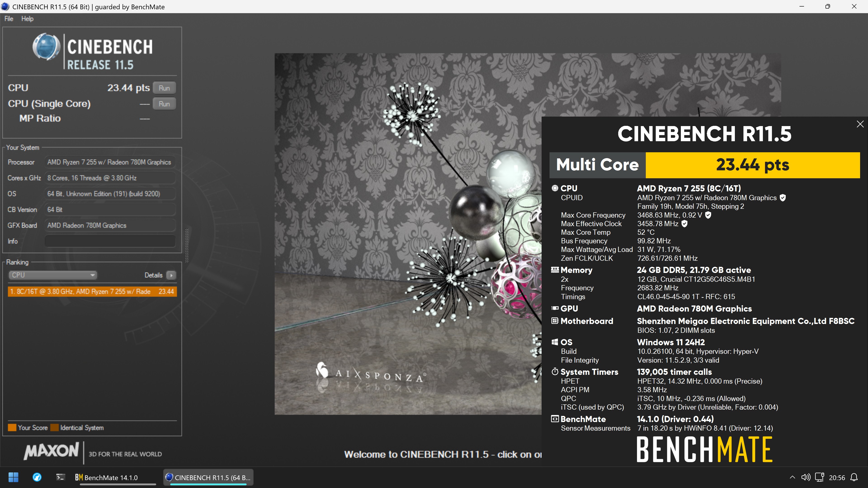The height and width of the screenshot is (488, 868).
Task: Select the top ranking entry 23.44
Action: point(92,291)
